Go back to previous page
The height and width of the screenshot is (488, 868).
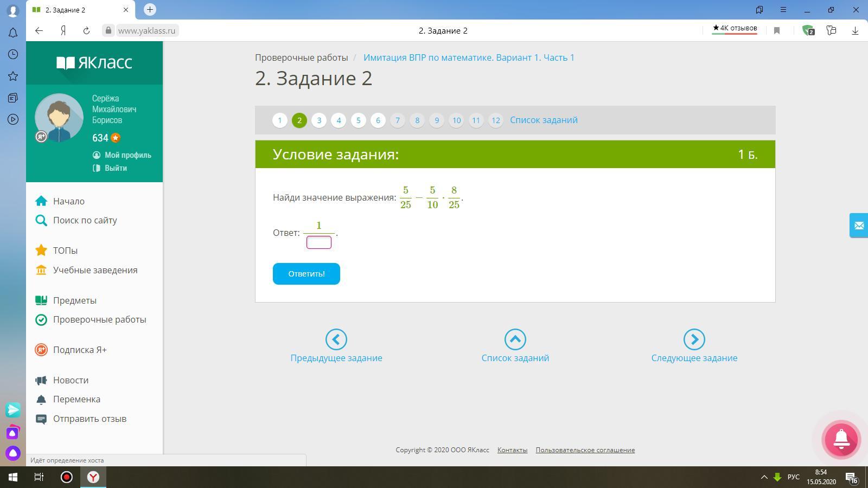click(x=39, y=30)
